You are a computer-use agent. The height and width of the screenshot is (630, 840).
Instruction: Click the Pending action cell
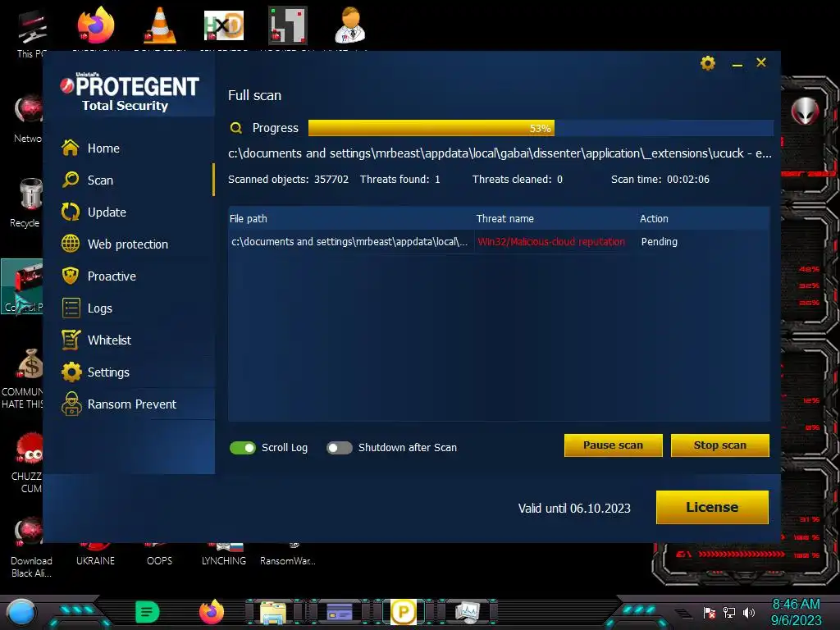pos(659,242)
